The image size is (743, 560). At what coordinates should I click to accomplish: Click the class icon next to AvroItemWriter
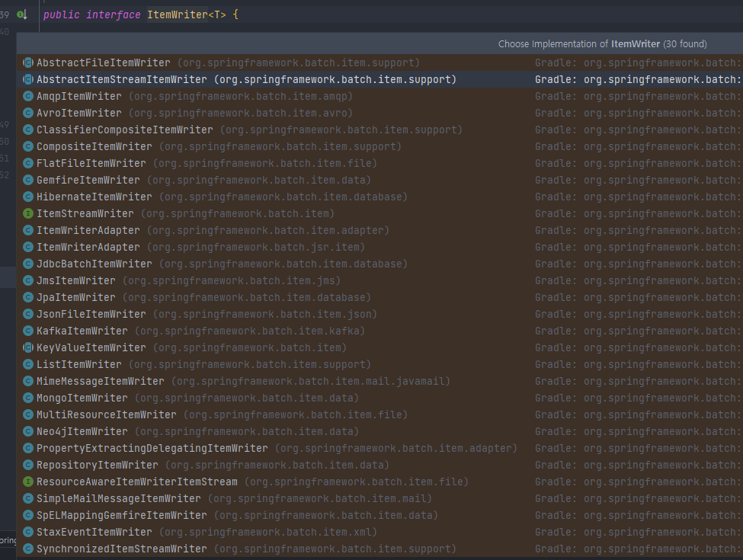click(x=28, y=113)
